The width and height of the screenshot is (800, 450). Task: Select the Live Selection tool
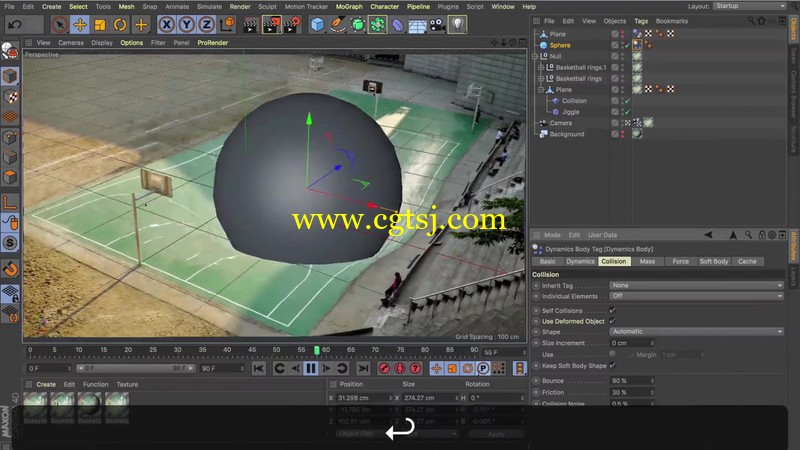pyautogui.click(x=60, y=24)
